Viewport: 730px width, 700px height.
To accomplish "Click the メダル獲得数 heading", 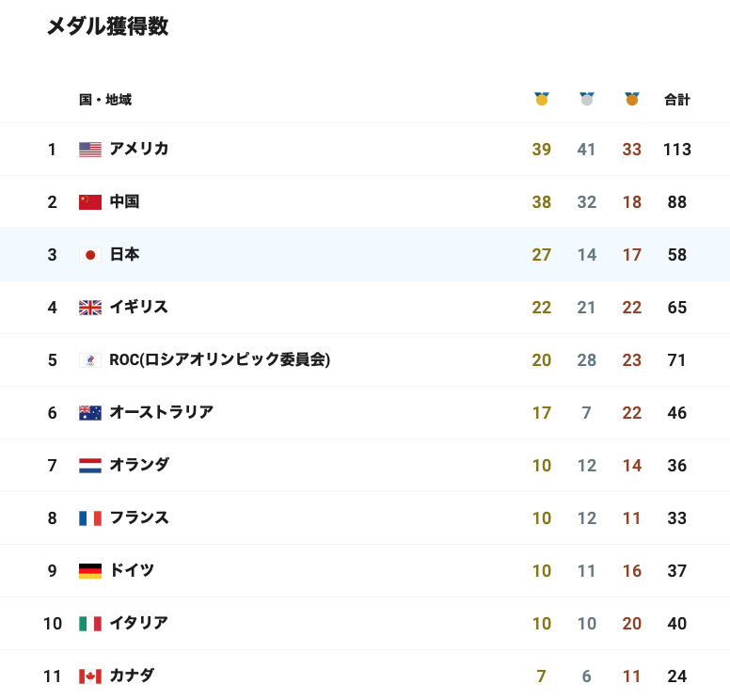I will [107, 26].
